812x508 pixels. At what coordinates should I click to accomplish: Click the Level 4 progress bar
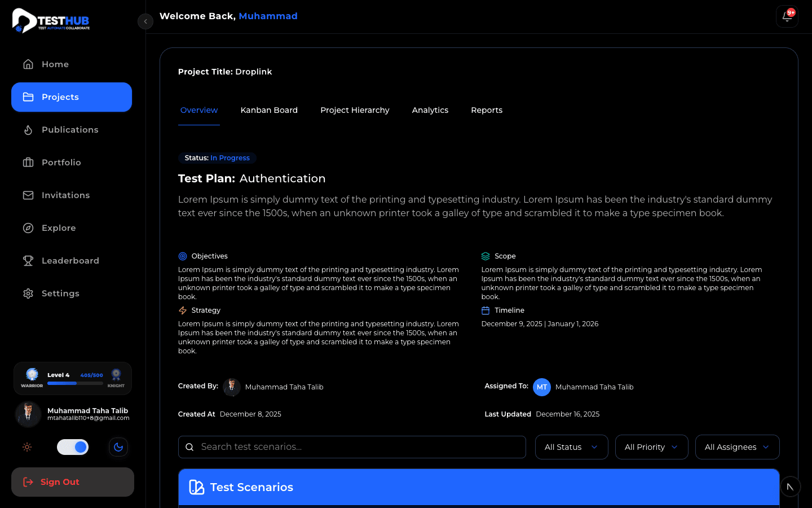pos(75,383)
